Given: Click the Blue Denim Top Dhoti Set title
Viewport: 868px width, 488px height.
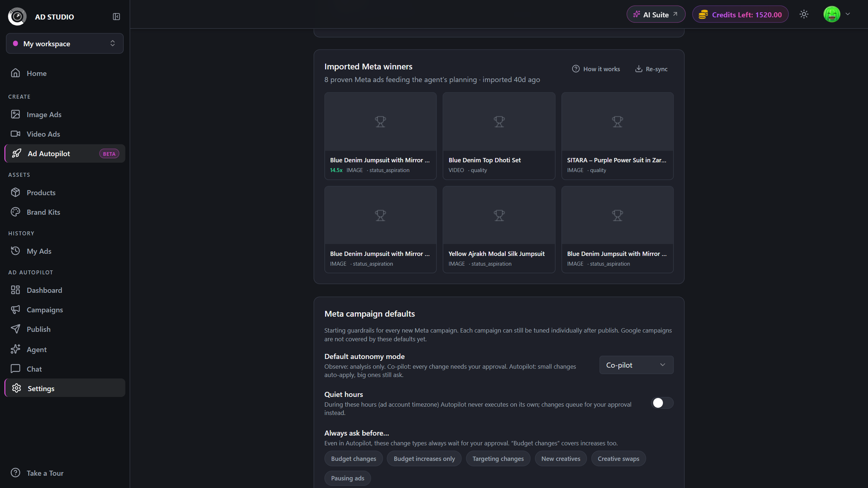Looking at the screenshot, I should click(x=484, y=160).
